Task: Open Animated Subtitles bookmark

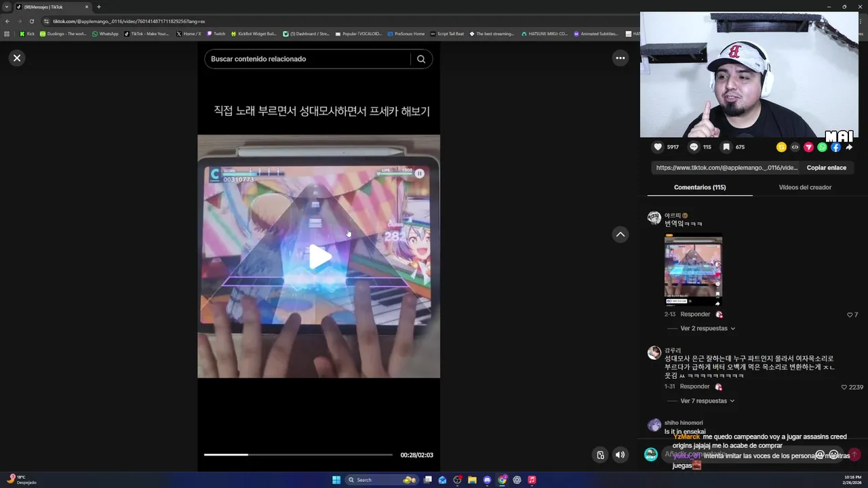Action: [596, 34]
